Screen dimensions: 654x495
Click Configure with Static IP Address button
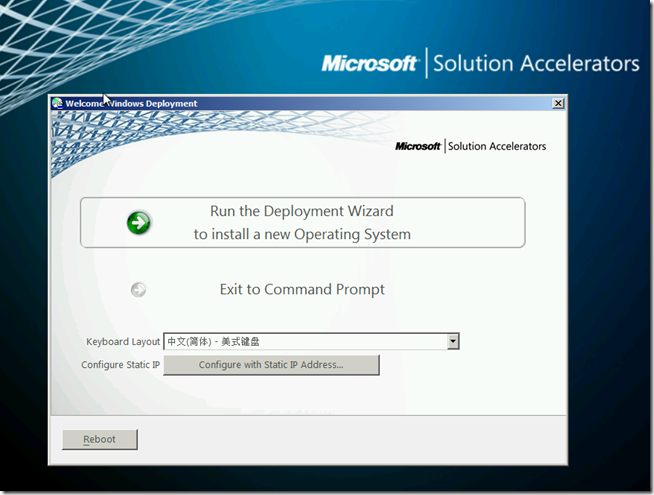tap(271, 365)
